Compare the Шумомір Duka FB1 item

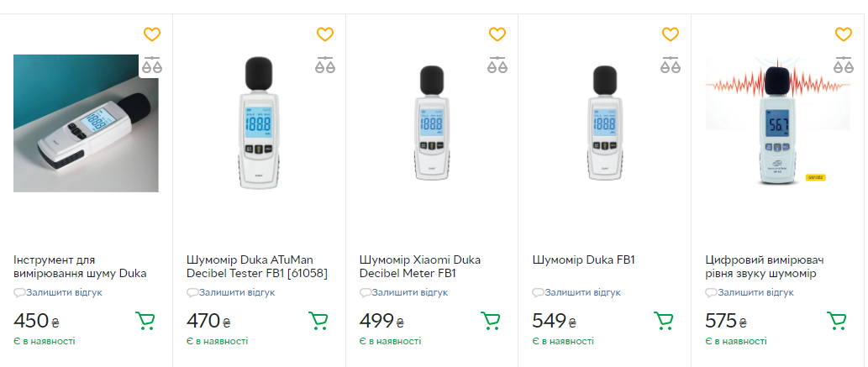tap(671, 65)
